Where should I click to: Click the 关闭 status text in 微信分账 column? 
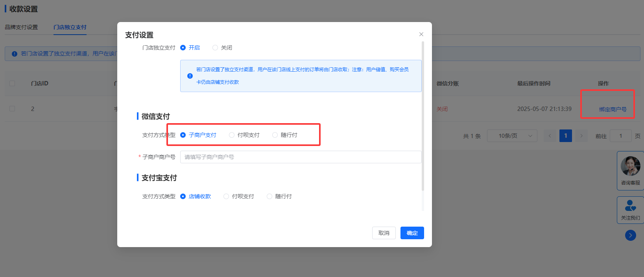[x=442, y=109]
